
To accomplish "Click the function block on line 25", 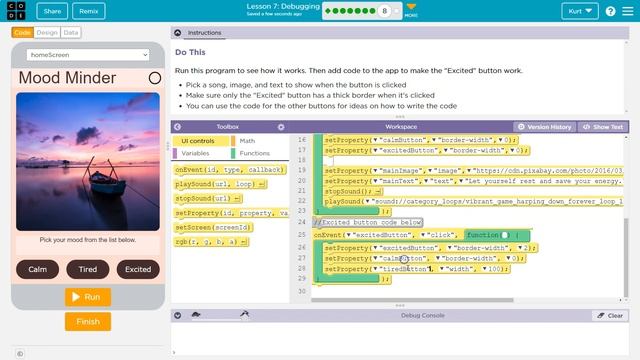I will click(497, 235).
